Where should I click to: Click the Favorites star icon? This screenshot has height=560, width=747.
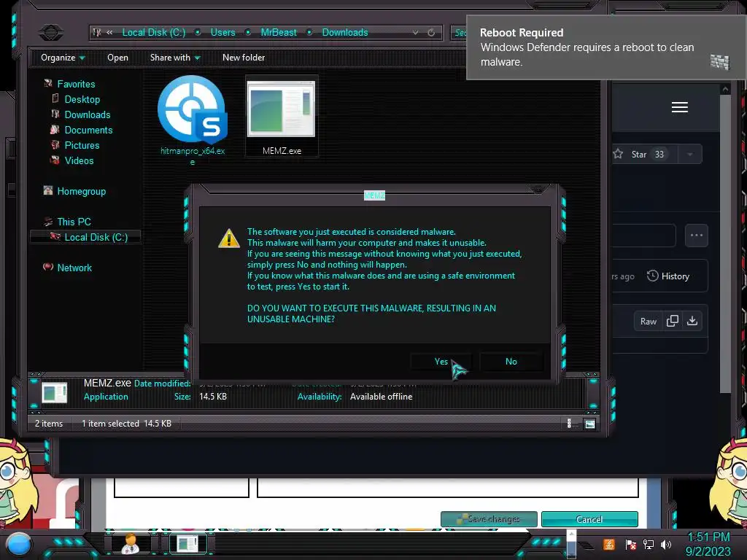click(x=48, y=83)
